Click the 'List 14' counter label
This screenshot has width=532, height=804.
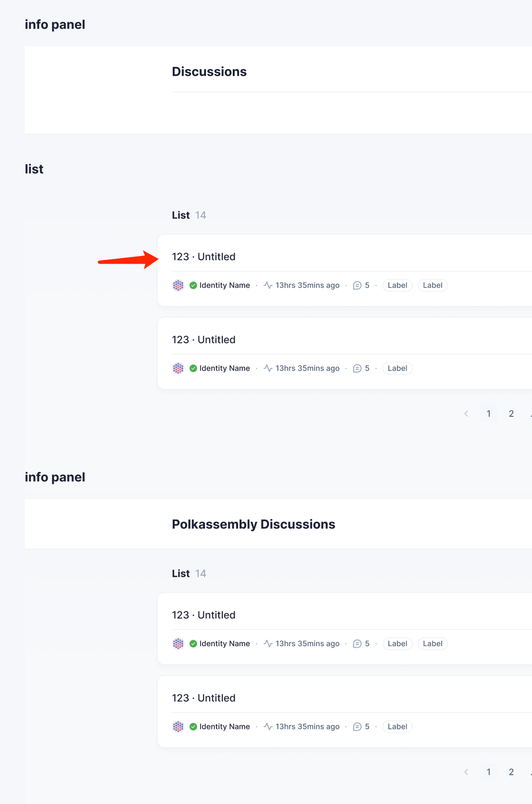point(189,215)
